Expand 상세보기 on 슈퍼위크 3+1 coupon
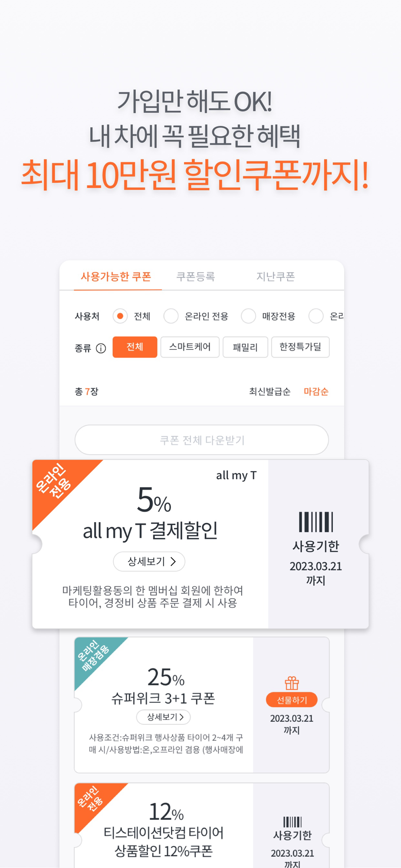401x868 pixels. point(164,717)
